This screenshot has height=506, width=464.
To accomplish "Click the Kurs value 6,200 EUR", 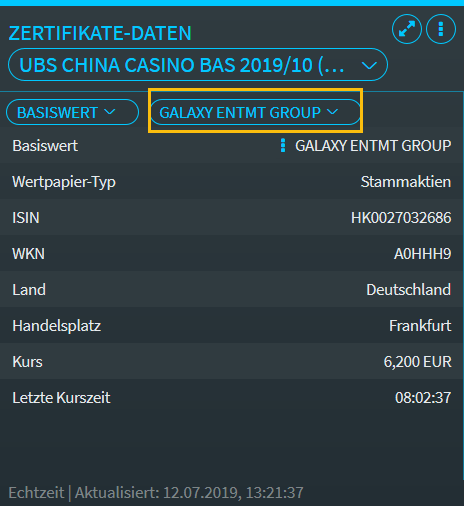I will tap(418, 362).
